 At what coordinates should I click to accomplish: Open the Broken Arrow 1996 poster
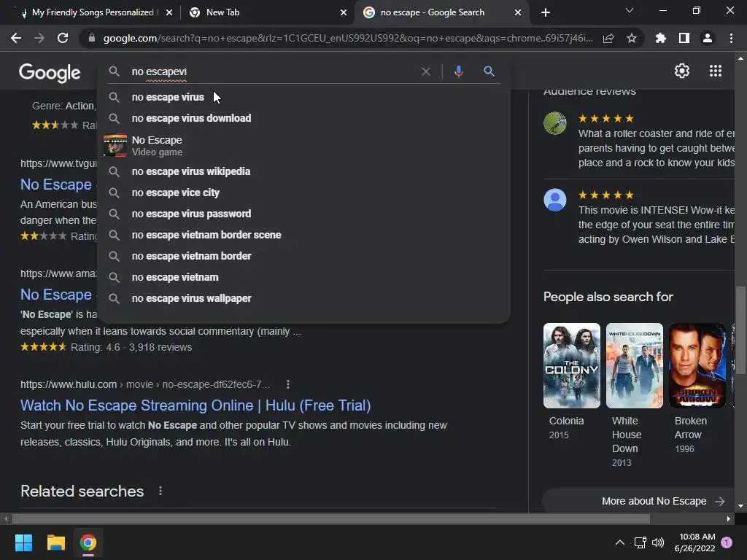point(697,366)
